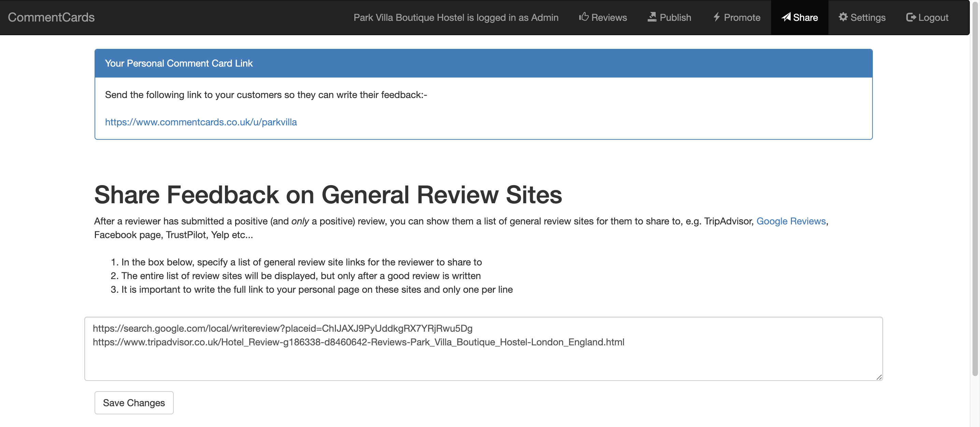
Task: Select the Publish upload icon
Action: [652, 16]
